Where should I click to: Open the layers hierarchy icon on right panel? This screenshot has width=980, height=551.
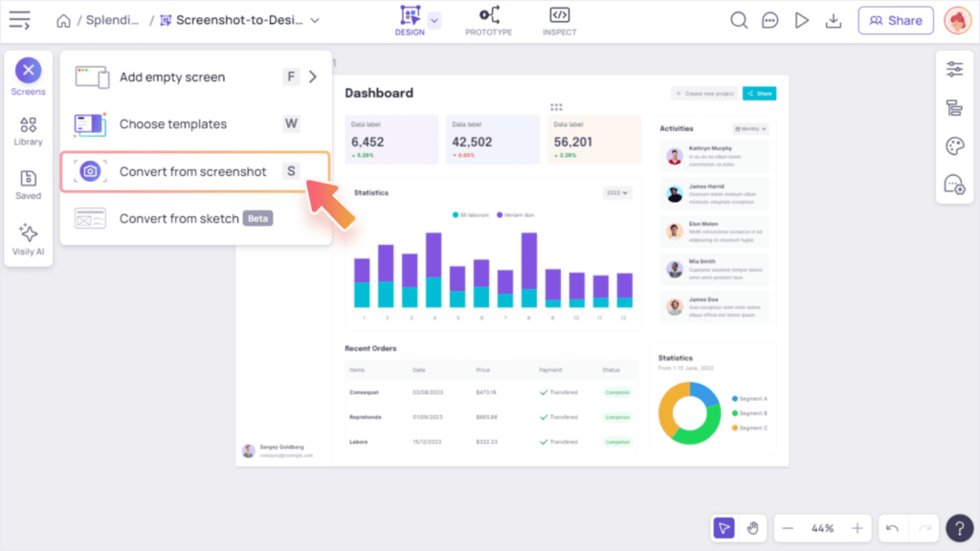[954, 108]
